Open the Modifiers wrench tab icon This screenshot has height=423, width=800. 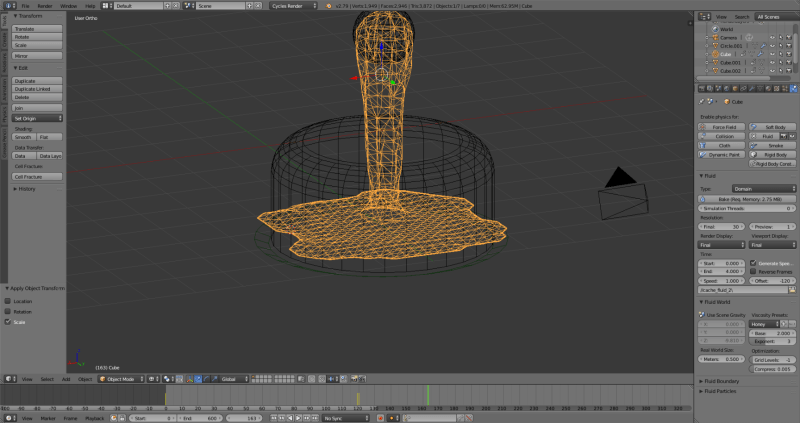[x=752, y=88]
